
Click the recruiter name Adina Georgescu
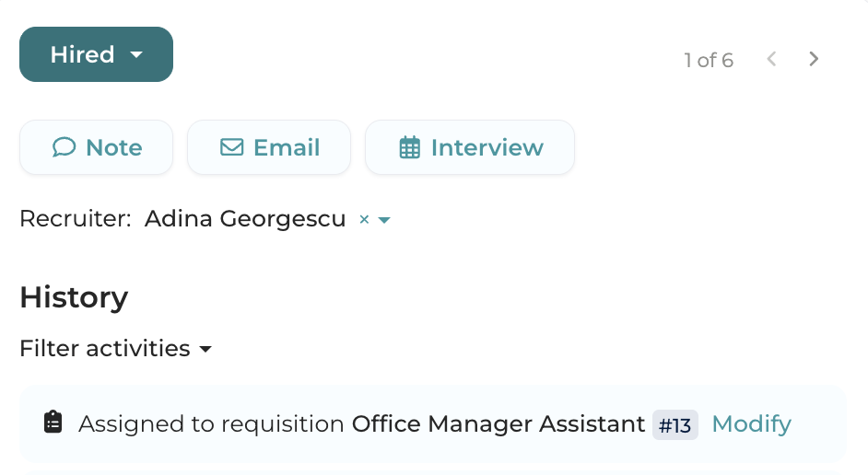pos(245,219)
